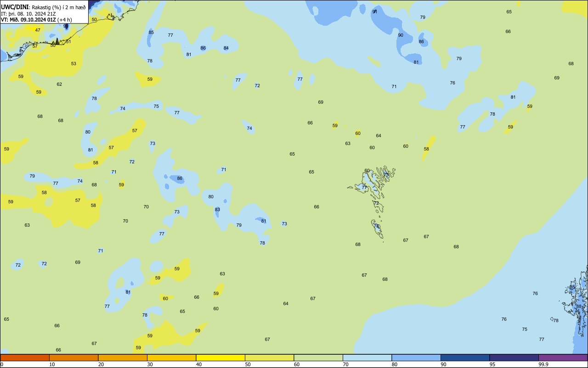Click the 'IT: þri. 08. 10. 2024 21Z' line

point(28,14)
